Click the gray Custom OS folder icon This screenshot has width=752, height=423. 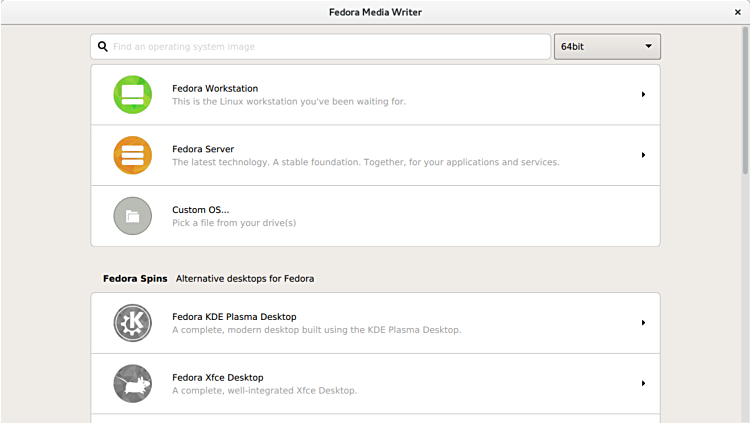coord(133,216)
